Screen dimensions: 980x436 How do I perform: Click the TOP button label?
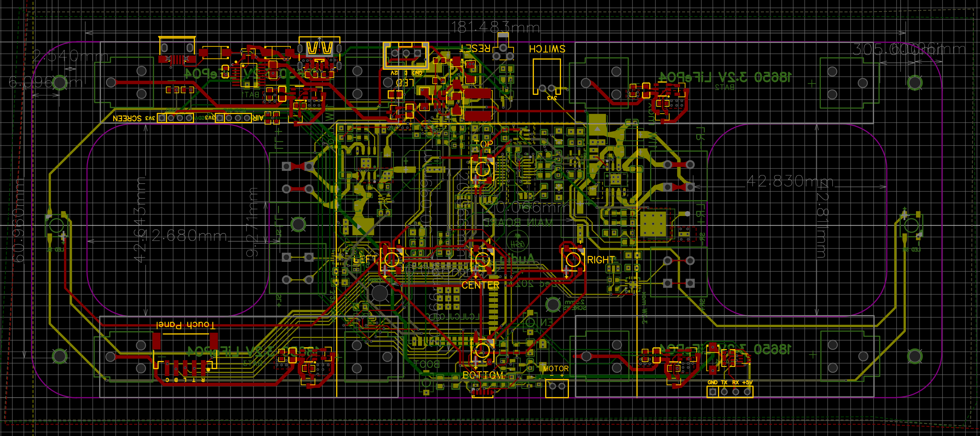point(484,144)
